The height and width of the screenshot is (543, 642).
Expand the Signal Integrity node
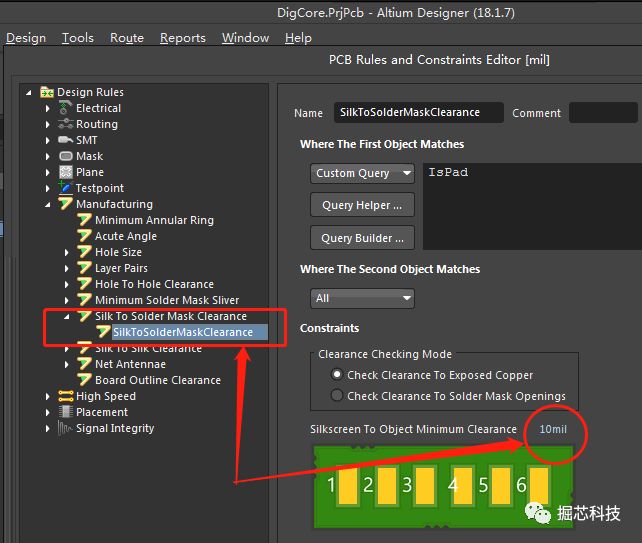click(x=47, y=428)
